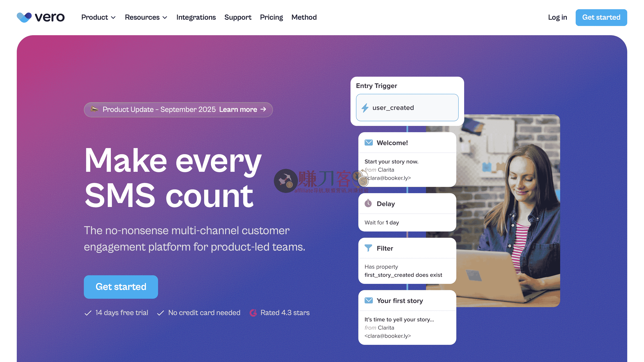Click the stopwatch icon beside Delay

[x=368, y=203]
